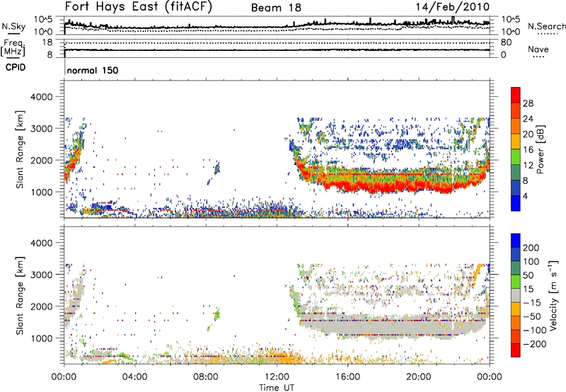The width and height of the screenshot is (566, 392).
Task: Click the '20:00' time axis label
Action: pyautogui.click(x=418, y=377)
